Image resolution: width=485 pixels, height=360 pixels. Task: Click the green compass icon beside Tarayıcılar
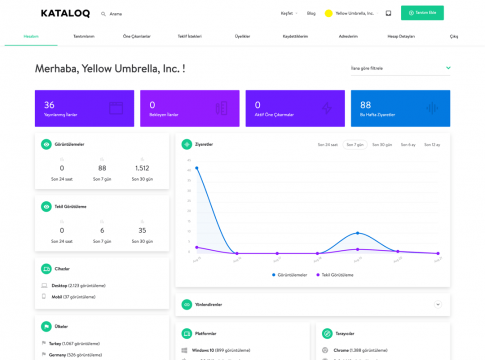point(327,333)
